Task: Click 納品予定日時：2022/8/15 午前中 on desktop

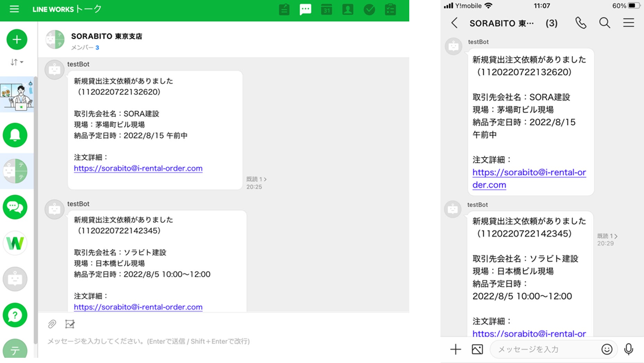Action: pos(131,136)
